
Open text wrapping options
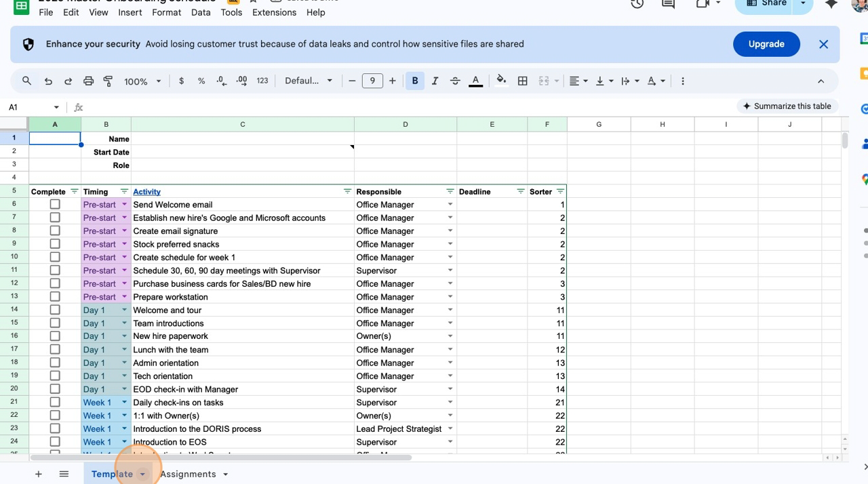click(x=630, y=81)
